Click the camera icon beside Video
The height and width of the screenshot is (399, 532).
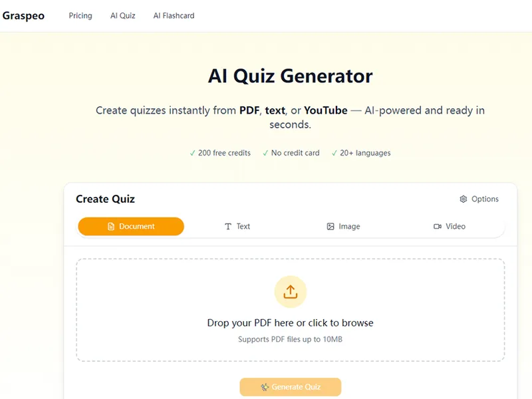point(438,226)
